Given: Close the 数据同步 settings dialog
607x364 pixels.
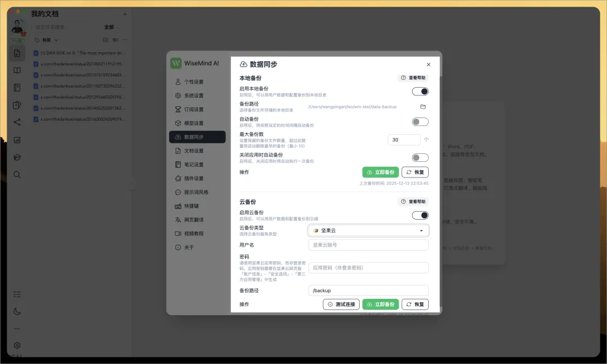Looking at the screenshot, I should point(428,65).
